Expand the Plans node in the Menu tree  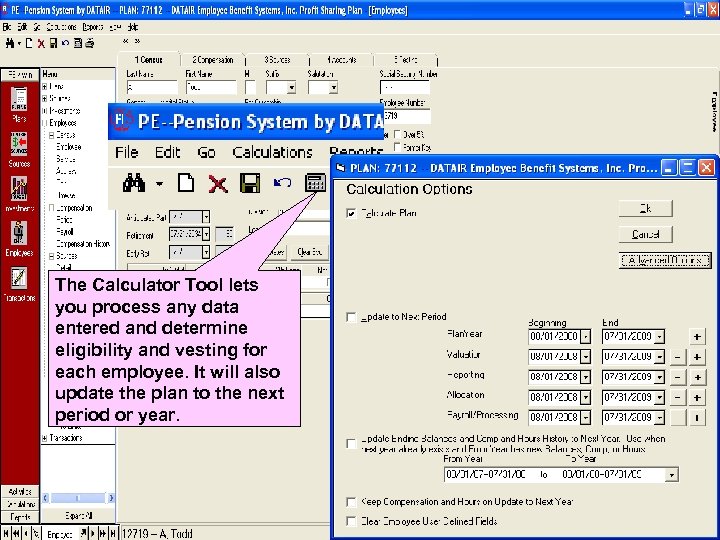tap(45, 86)
